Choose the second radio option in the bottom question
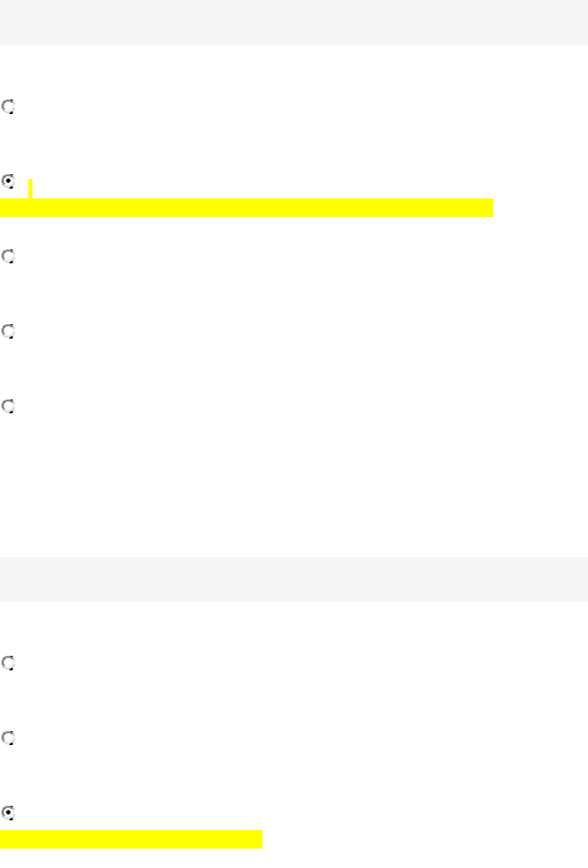588x868 pixels. tap(8, 738)
